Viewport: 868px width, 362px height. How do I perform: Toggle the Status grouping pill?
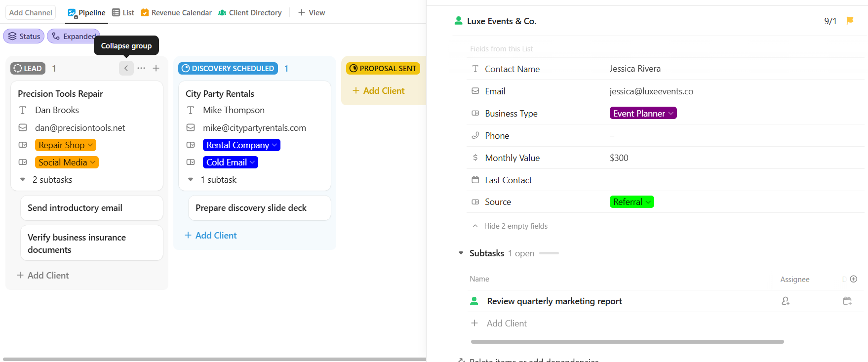(x=24, y=36)
